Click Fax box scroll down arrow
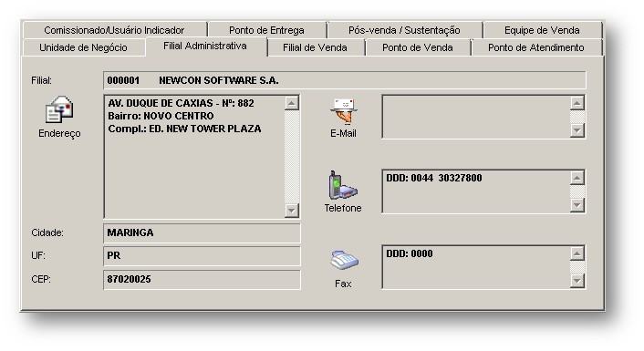The height and width of the screenshot is (351, 644). pos(577,281)
